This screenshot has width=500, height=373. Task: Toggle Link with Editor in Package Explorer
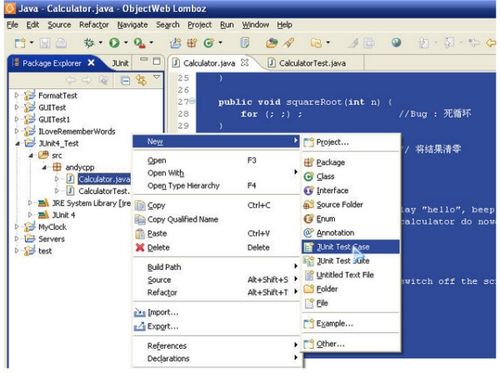point(141,80)
